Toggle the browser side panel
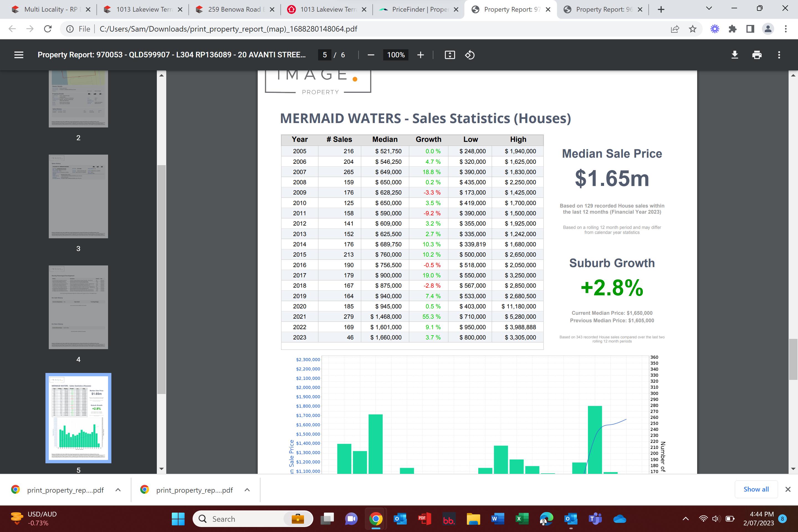 point(750,29)
